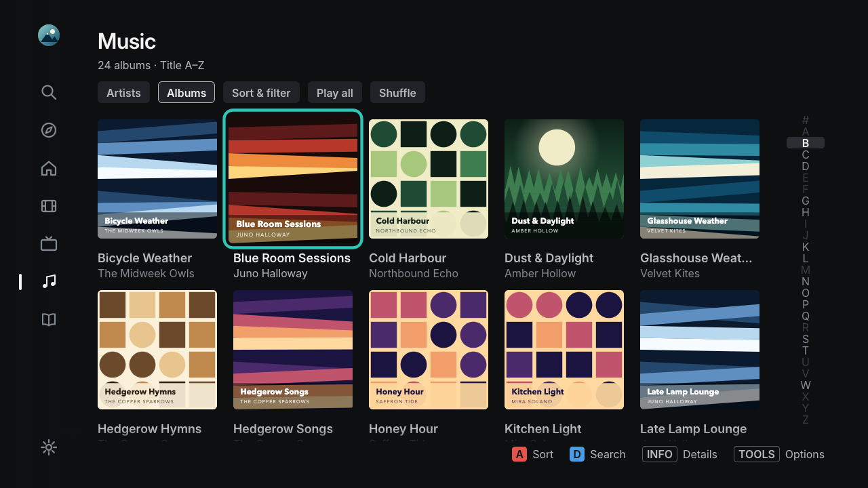868x488 pixels.
Task: Open the Bicycle Weather album cover
Action: pos(157,179)
